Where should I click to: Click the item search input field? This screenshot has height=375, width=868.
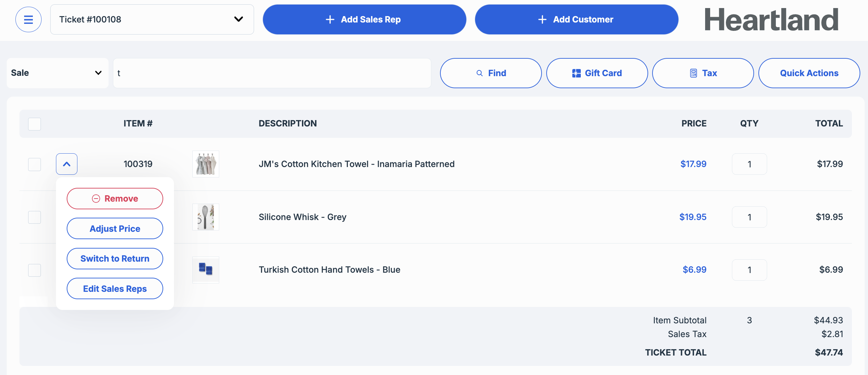point(271,73)
